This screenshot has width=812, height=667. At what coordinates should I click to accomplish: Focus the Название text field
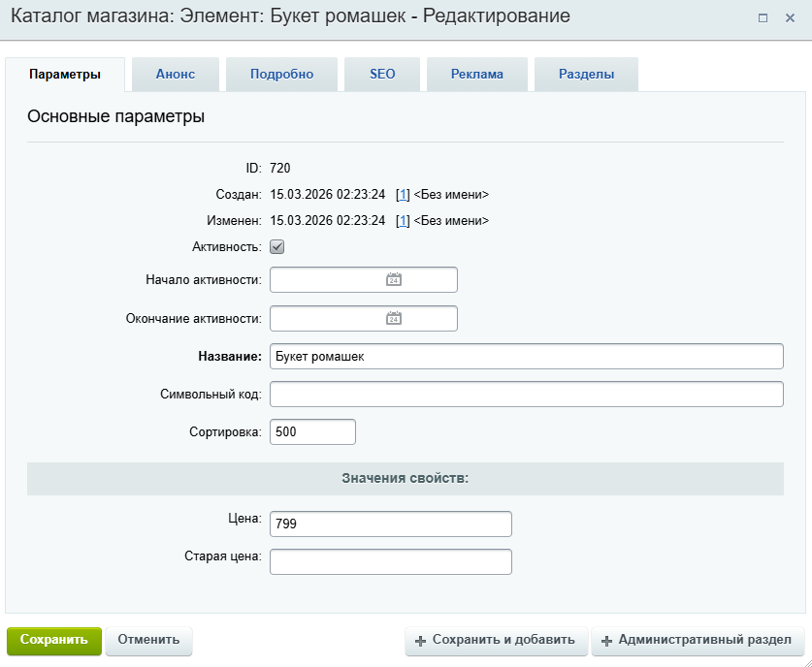click(526, 356)
